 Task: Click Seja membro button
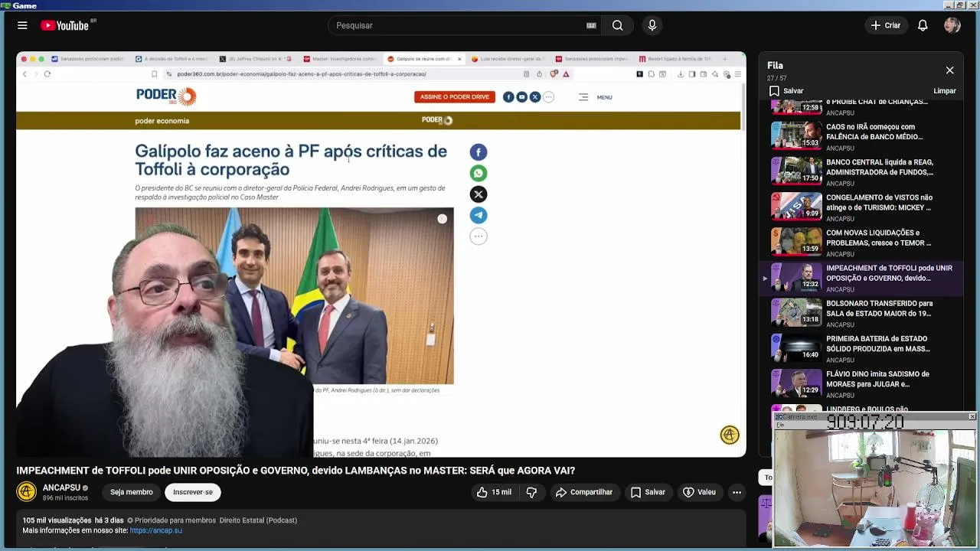click(131, 492)
